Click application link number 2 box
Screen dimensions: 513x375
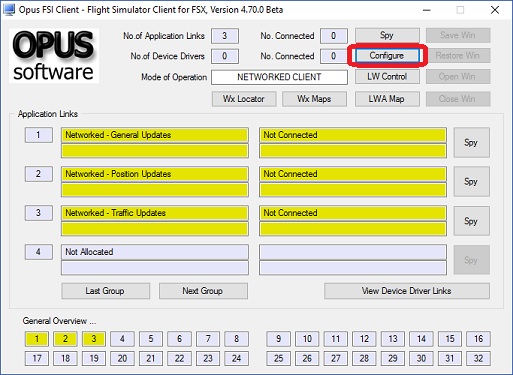(x=39, y=174)
